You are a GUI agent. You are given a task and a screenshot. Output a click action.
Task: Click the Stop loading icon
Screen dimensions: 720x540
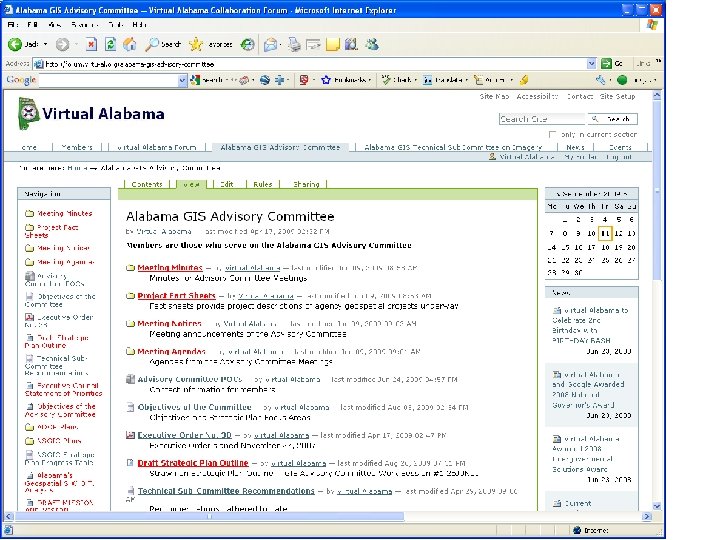[91, 44]
